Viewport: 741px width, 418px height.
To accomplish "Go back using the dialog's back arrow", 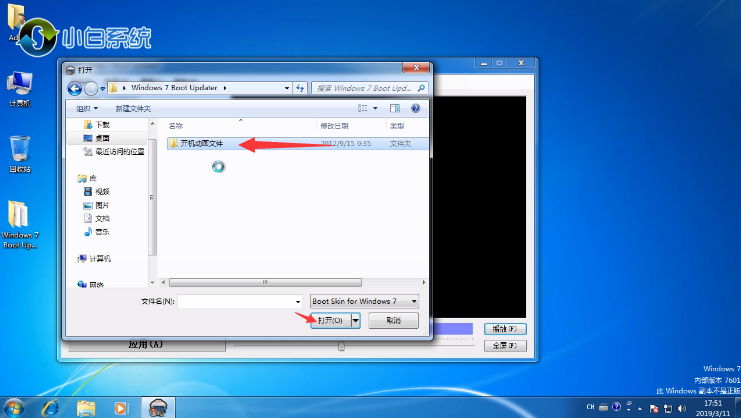I will 75,88.
